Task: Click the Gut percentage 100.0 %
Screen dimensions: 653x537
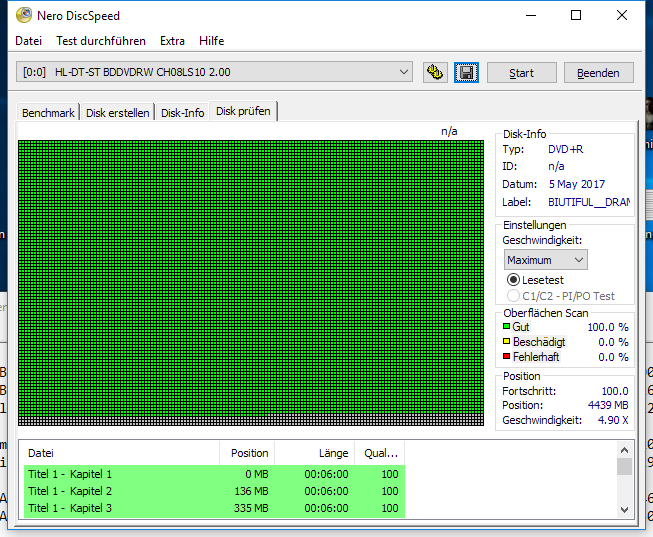Action: pyautogui.click(x=608, y=327)
